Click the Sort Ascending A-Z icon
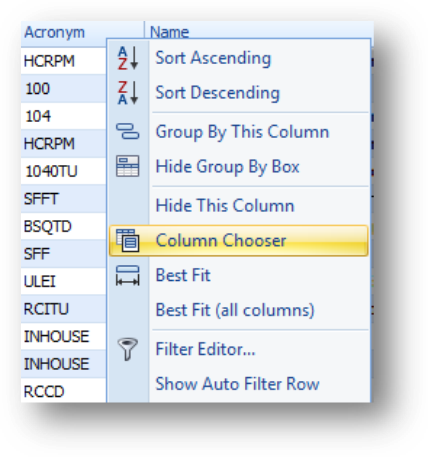 click(x=128, y=58)
